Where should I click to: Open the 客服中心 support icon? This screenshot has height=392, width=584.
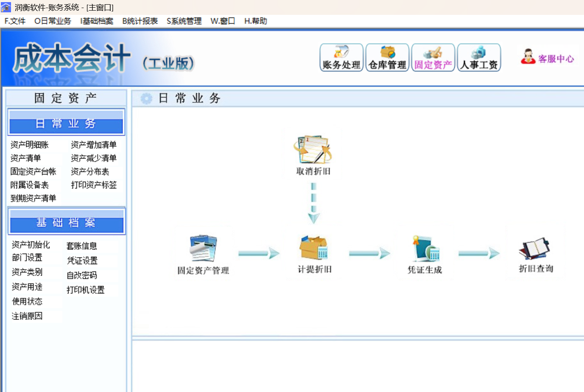[547, 57]
